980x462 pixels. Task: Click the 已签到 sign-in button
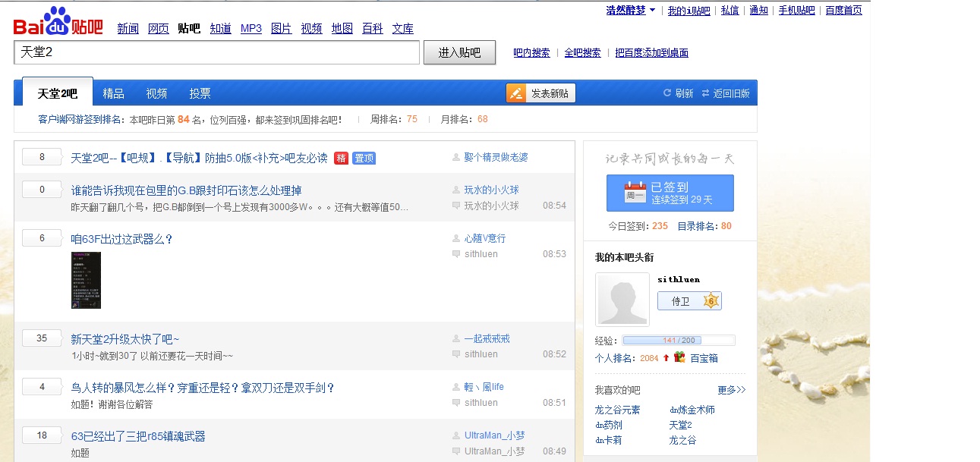(670, 193)
